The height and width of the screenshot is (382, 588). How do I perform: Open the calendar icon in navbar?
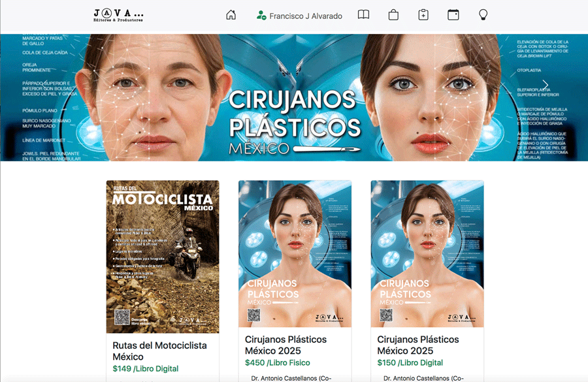coord(453,15)
